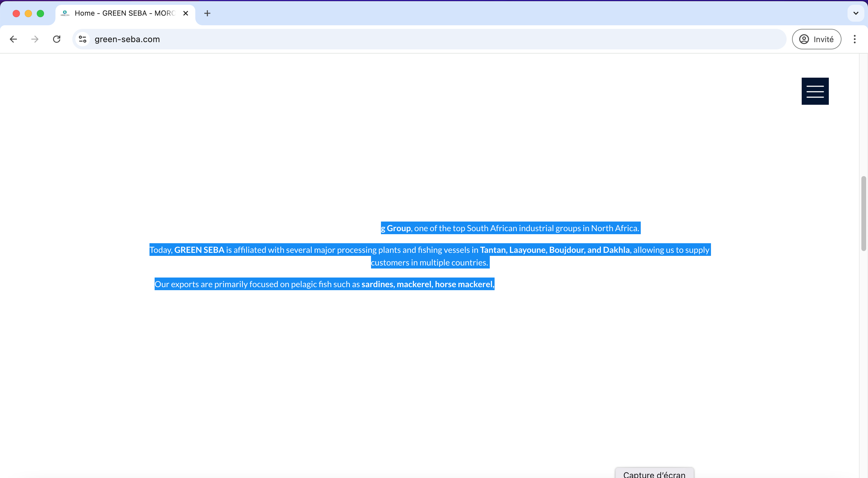The width and height of the screenshot is (868, 478).
Task: Click the Capture d'écran popup
Action: coord(654,474)
